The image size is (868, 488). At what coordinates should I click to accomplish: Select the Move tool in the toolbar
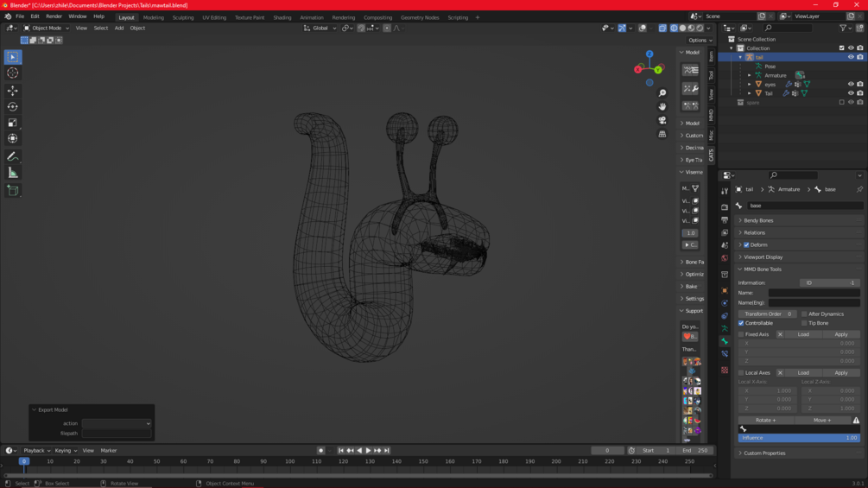point(13,91)
